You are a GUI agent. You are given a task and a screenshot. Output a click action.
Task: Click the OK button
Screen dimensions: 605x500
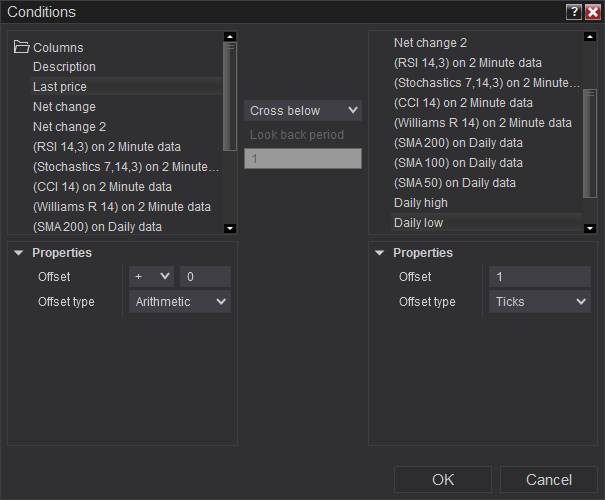pos(443,480)
